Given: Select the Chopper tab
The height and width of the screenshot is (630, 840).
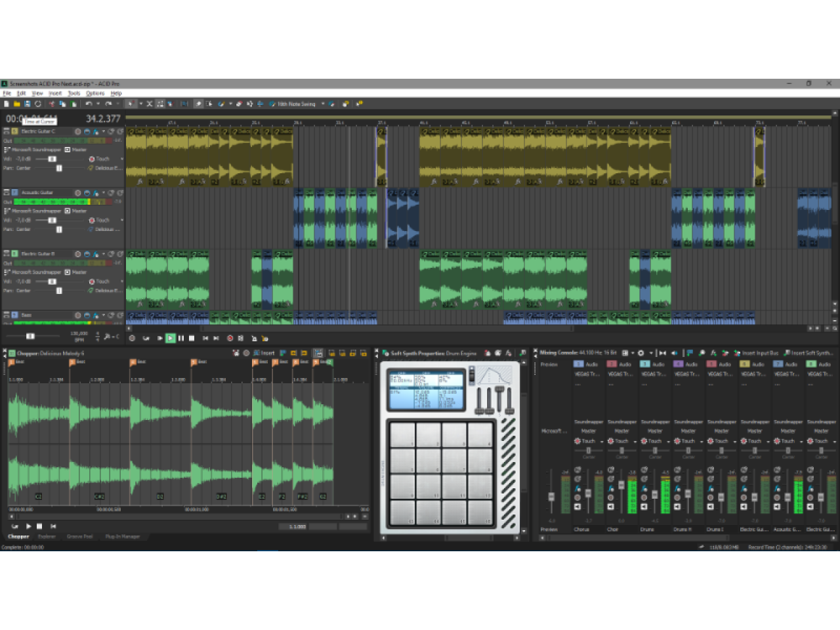Looking at the screenshot, I should [x=18, y=536].
